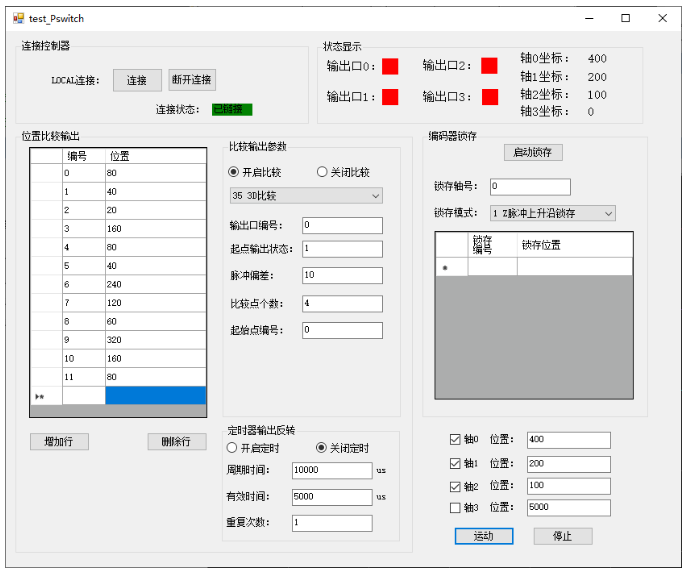Click the 起始点编号 input field
The height and width of the screenshot is (577, 690).
[342, 330]
